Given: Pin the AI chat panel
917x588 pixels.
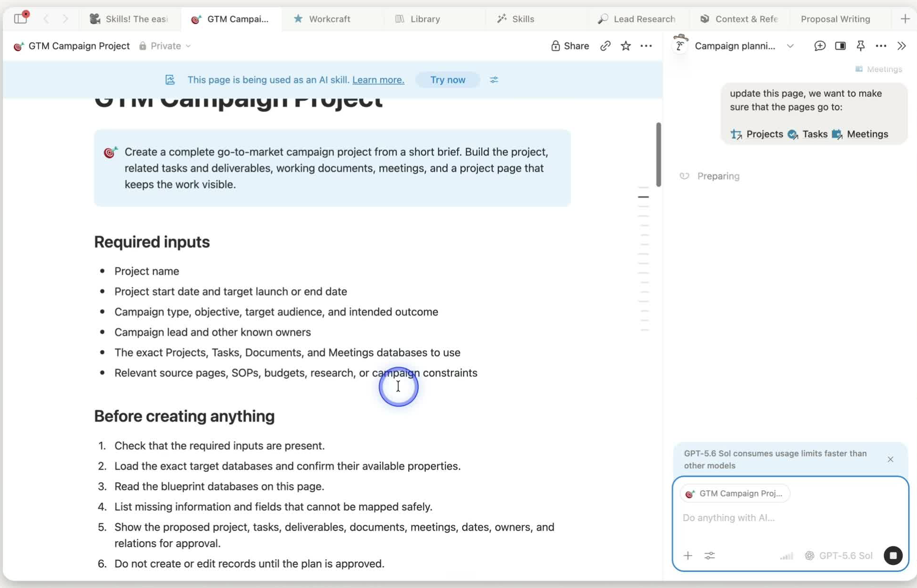Looking at the screenshot, I should pos(861,46).
